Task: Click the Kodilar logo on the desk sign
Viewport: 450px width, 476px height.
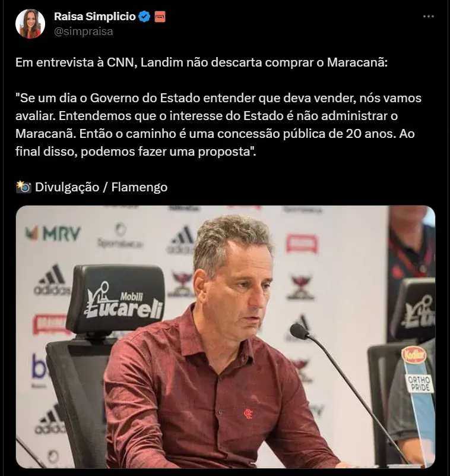Action: (414, 355)
